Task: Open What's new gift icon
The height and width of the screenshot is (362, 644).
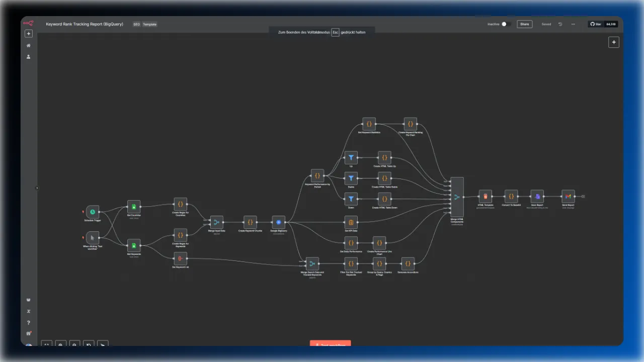Action: [29, 334]
